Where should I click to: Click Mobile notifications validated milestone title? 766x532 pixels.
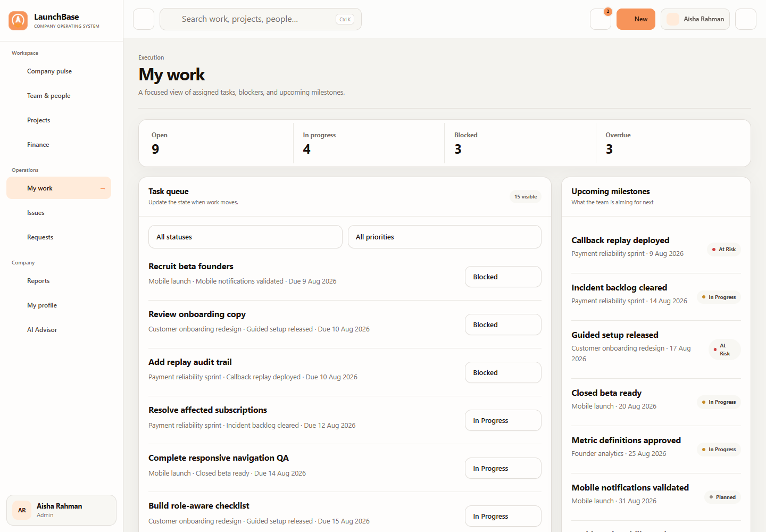630,488
